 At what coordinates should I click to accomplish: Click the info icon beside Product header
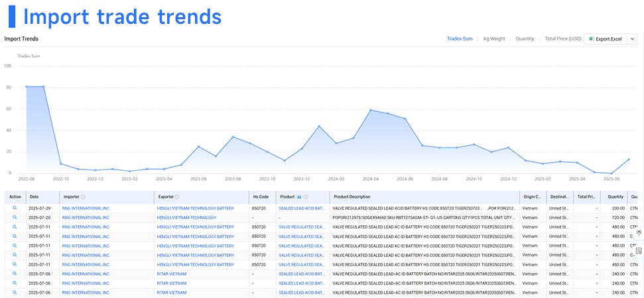(306, 197)
